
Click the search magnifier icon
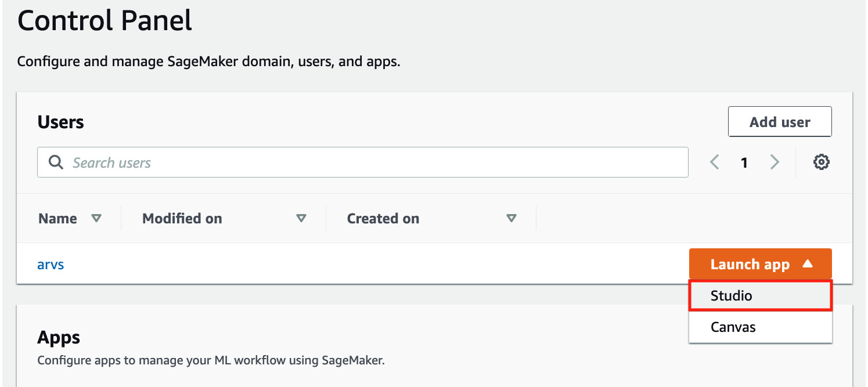coord(56,162)
